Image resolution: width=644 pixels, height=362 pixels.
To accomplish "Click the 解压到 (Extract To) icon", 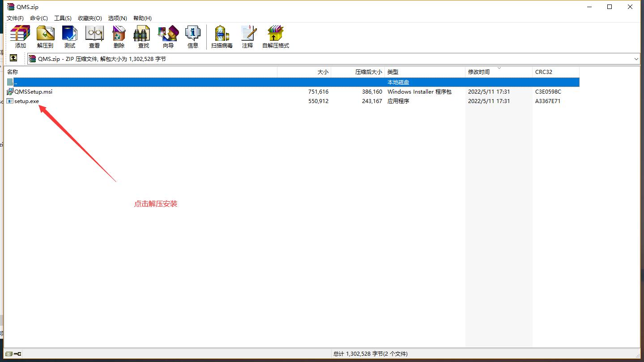I will click(x=45, y=36).
